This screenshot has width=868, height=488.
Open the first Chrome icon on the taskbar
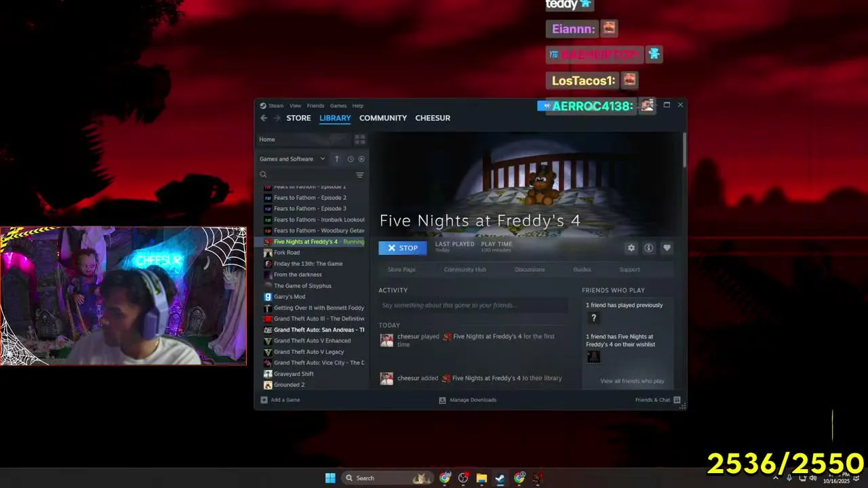click(x=445, y=478)
